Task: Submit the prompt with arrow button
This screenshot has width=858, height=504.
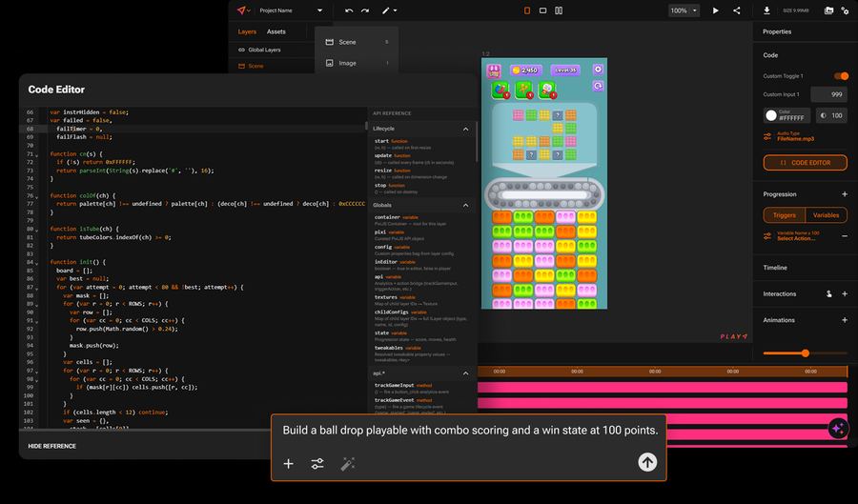Action: click(x=647, y=462)
